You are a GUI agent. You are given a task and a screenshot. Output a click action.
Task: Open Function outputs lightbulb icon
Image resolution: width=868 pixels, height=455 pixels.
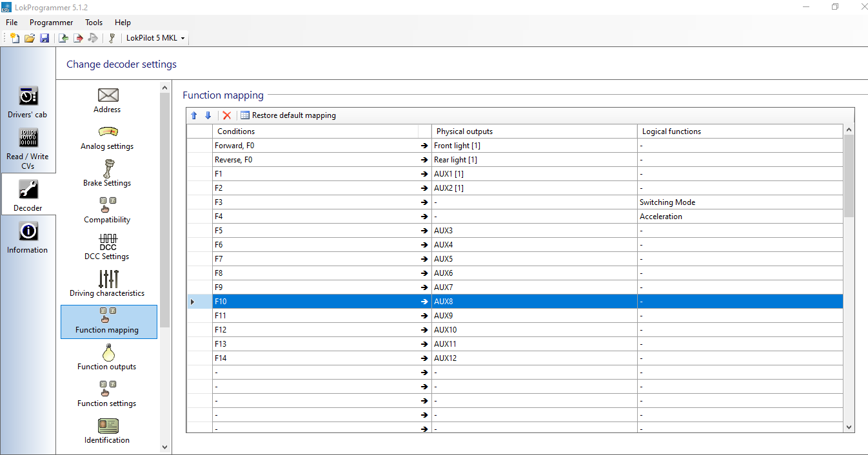pyautogui.click(x=108, y=352)
